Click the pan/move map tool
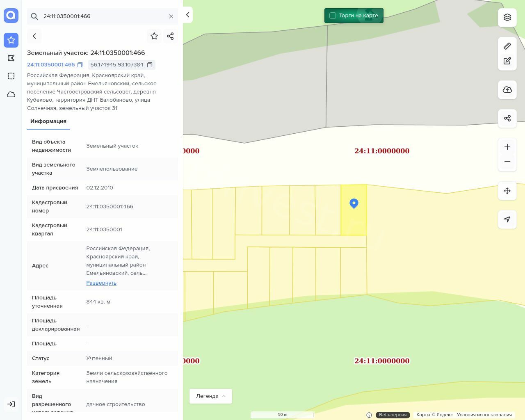This screenshot has height=420, width=525. [x=507, y=191]
